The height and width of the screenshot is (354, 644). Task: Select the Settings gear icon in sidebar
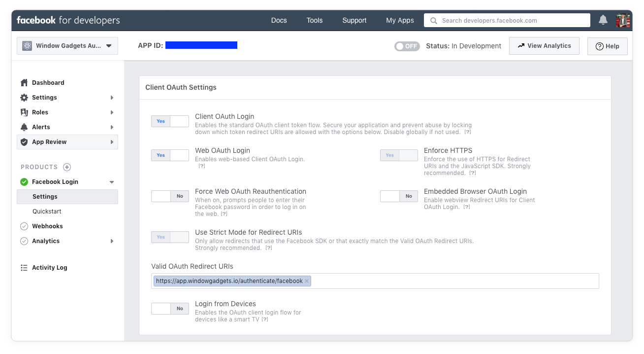tap(24, 97)
